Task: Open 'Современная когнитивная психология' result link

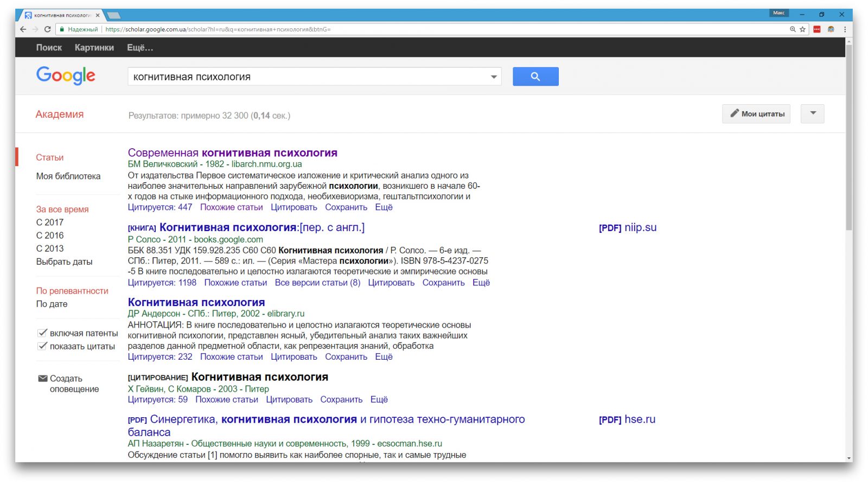Action: coord(232,153)
